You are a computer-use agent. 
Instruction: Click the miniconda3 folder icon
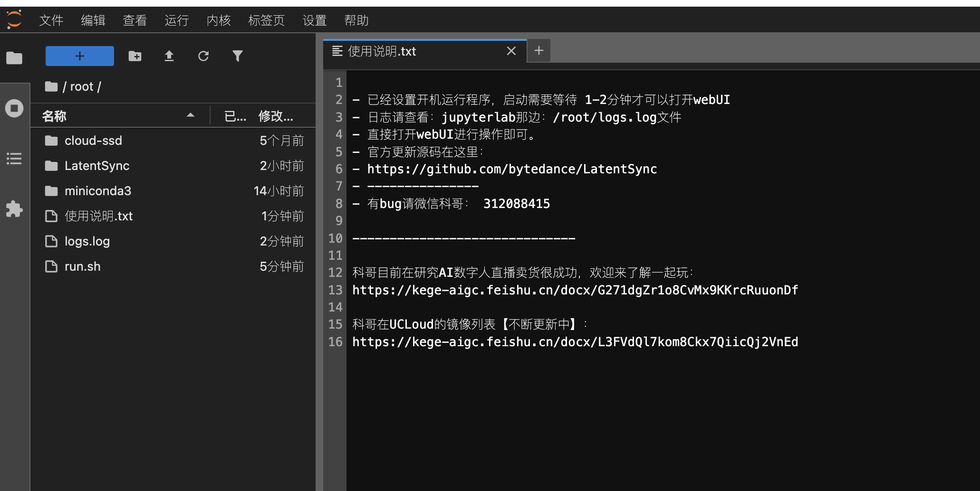[51, 191]
